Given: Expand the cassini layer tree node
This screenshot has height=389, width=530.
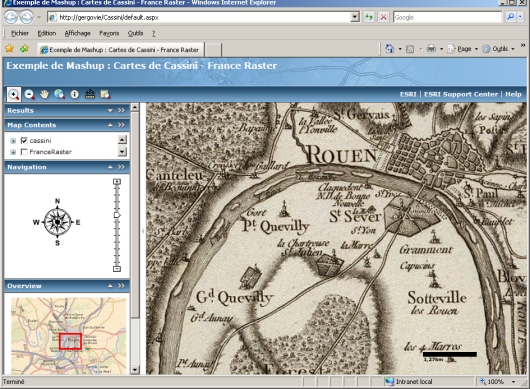Looking at the screenshot, I should click(13, 141).
